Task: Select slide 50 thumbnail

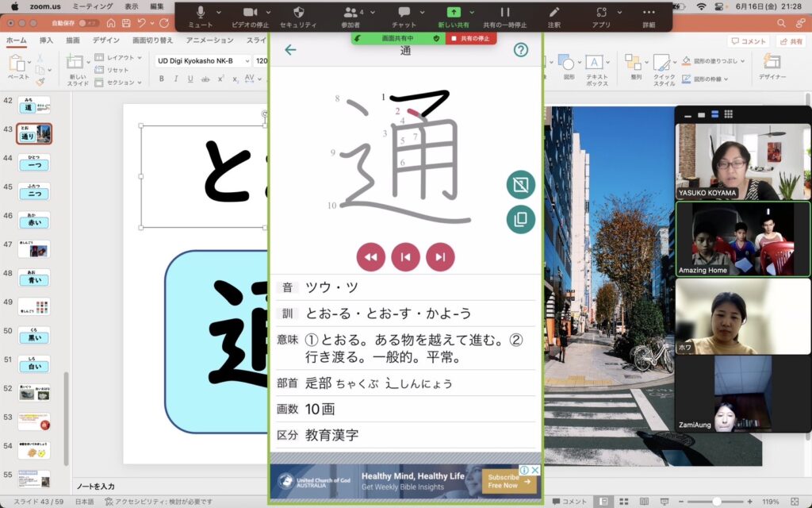Action: tap(34, 336)
